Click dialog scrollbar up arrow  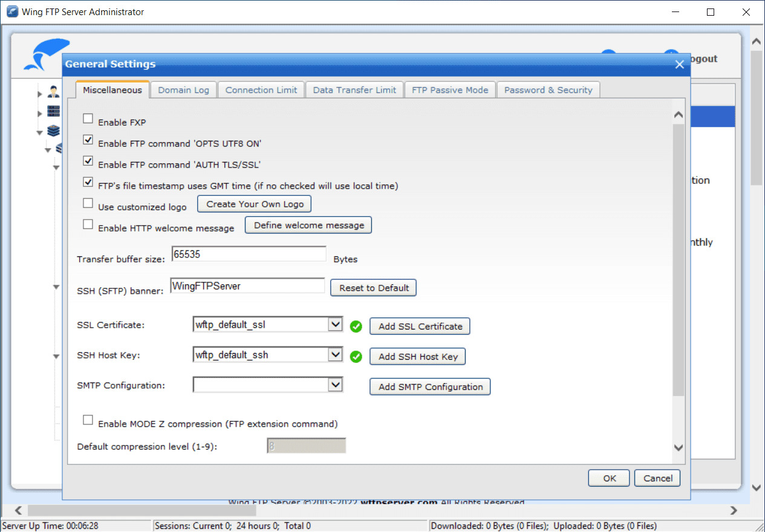679,114
